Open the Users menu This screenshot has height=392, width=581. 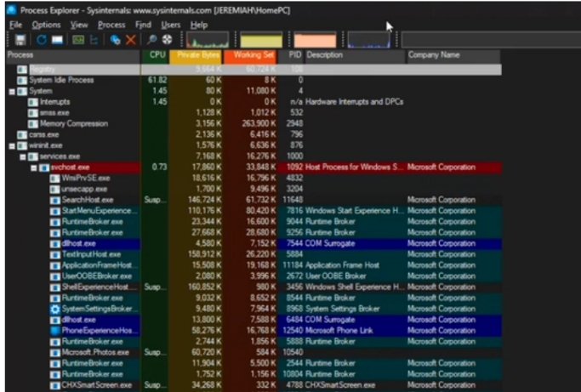point(170,25)
